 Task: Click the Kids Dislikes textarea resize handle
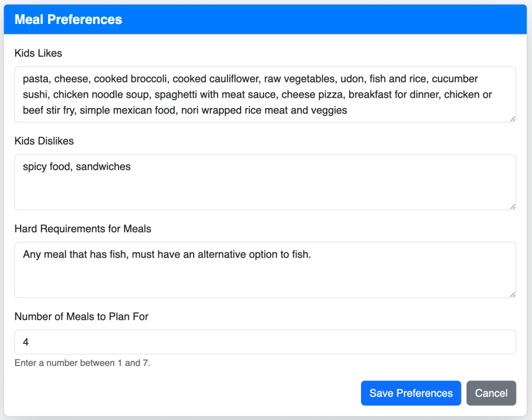[512, 206]
